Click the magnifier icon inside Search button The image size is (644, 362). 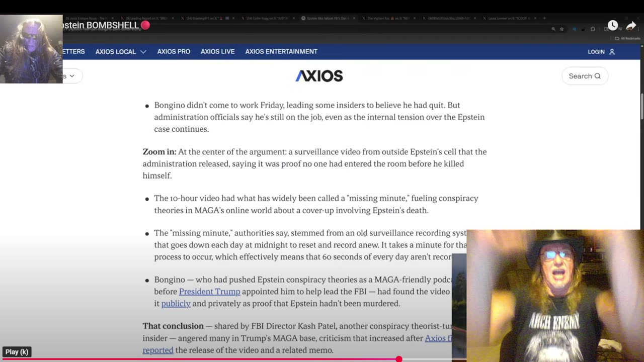tap(597, 76)
